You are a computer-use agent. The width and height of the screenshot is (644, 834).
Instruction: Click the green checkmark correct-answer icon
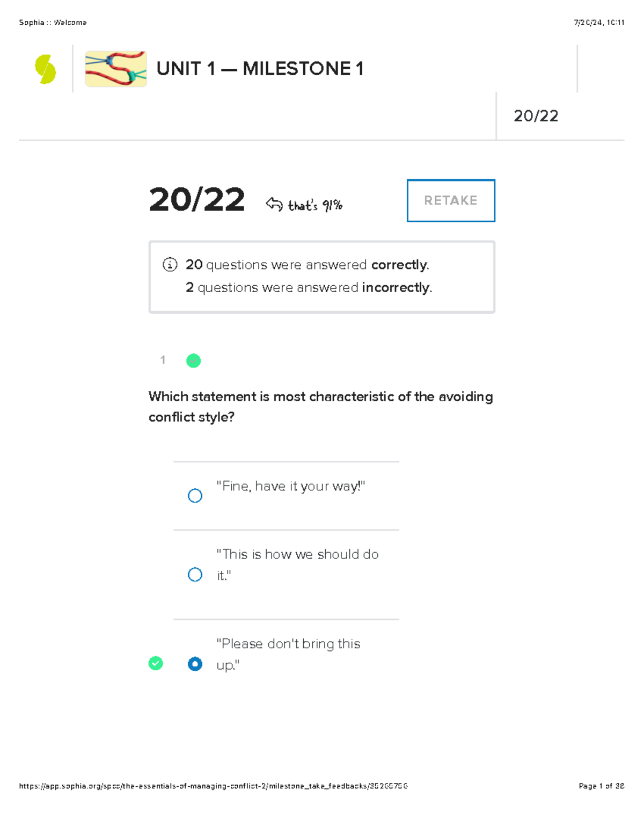click(x=156, y=663)
